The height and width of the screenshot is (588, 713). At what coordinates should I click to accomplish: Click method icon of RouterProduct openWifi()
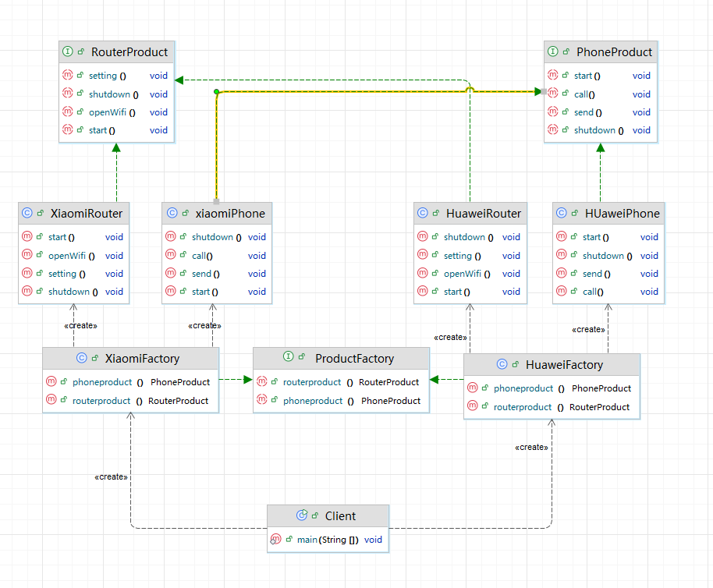click(67, 111)
